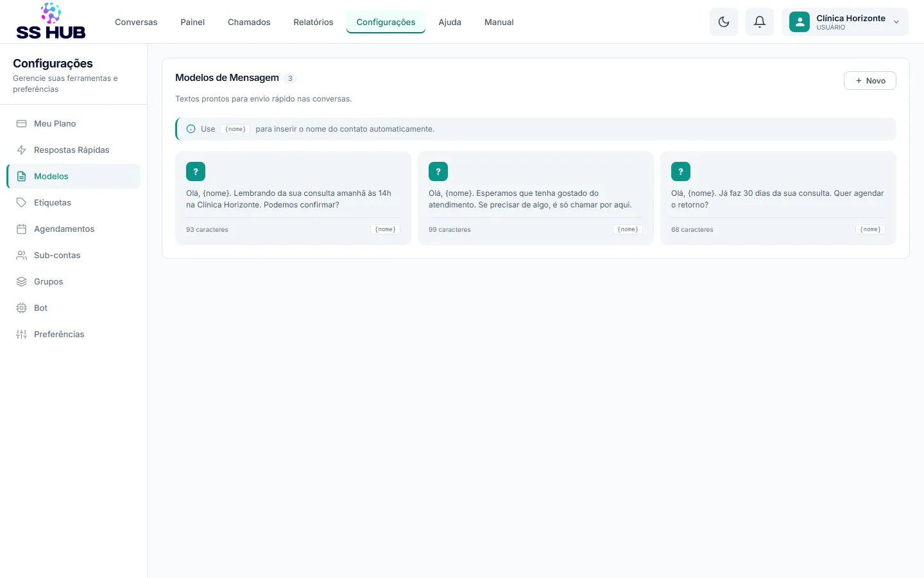
Task: Open Agendamentos section
Action: tap(73, 229)
